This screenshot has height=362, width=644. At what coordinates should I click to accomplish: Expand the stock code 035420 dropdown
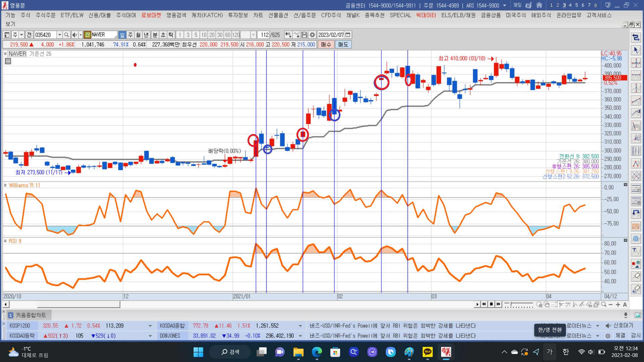pos(59,35)
